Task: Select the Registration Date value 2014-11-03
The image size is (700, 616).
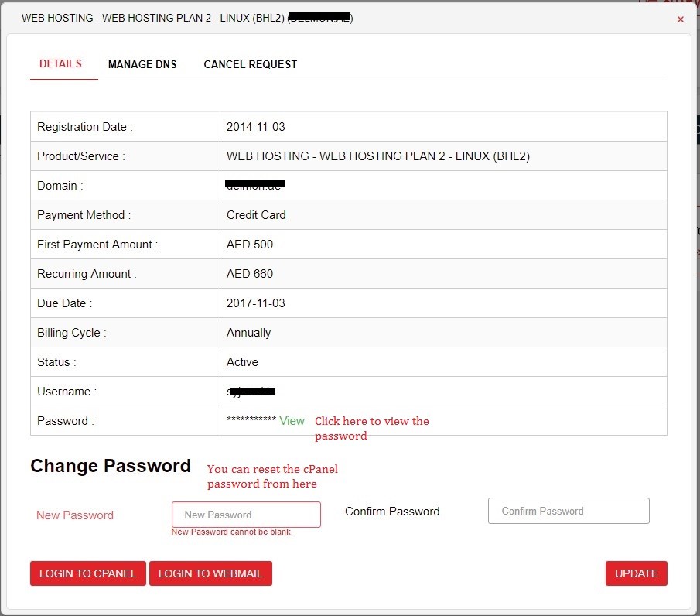Action: [x=256, y=127]
